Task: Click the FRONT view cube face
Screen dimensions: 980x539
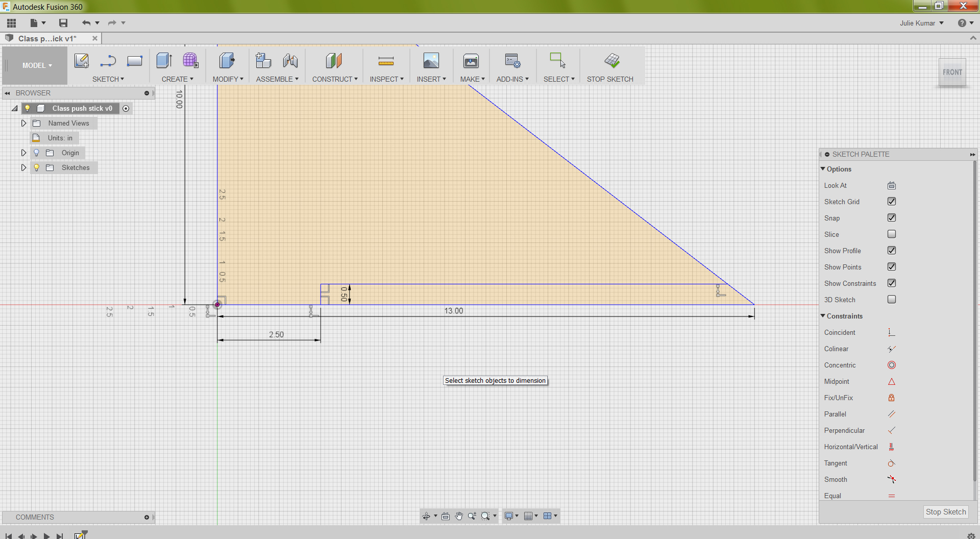Action: pyautogui.click(x=952, y=72)
